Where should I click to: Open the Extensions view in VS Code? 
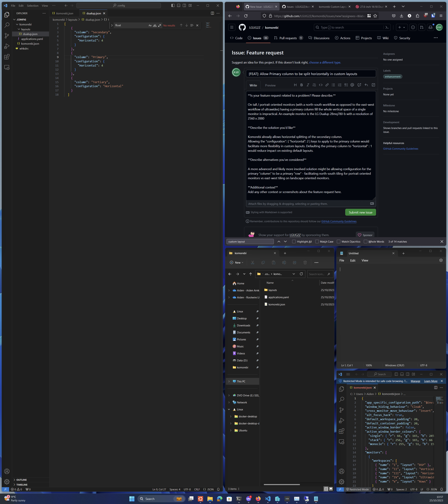7,57
